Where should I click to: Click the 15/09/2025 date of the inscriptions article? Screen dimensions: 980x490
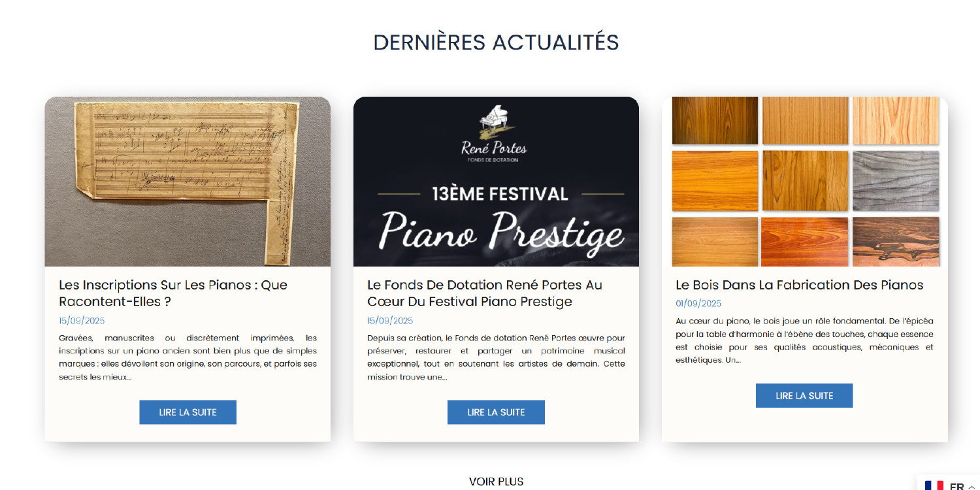click(x=82, y=321)
